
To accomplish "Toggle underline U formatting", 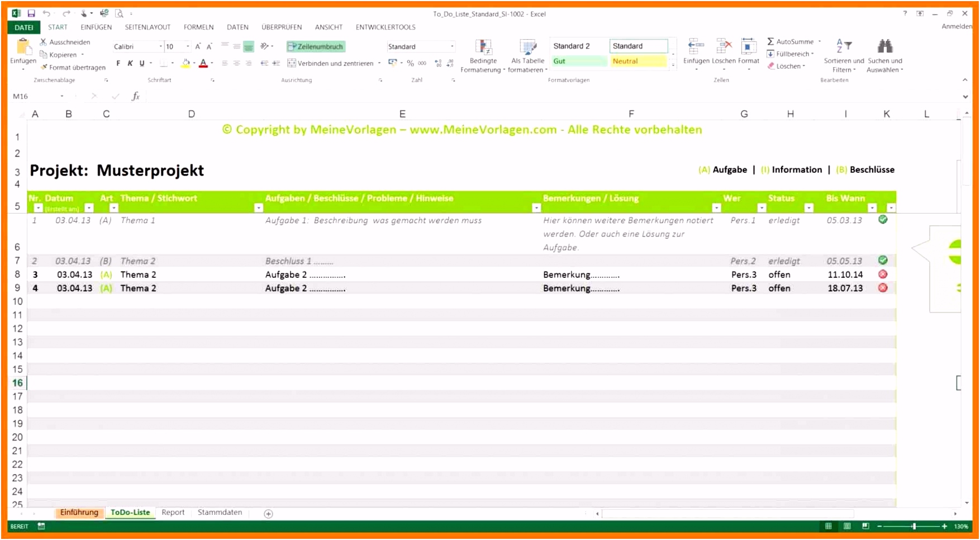I will [x=142, y=63].
